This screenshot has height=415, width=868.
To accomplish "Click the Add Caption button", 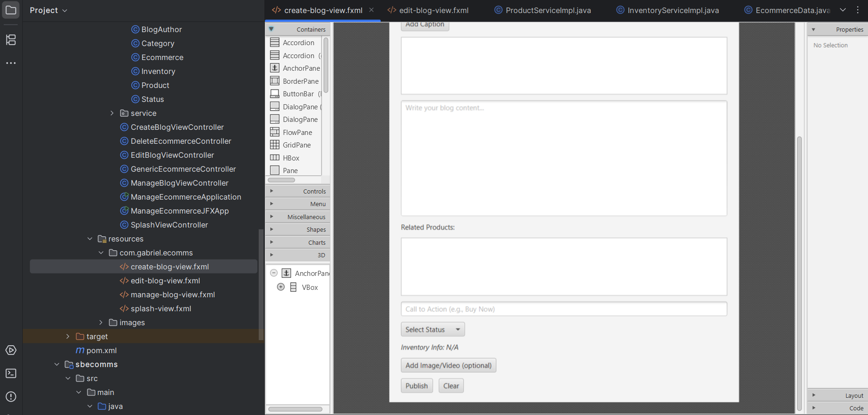I will pos(425,26).
